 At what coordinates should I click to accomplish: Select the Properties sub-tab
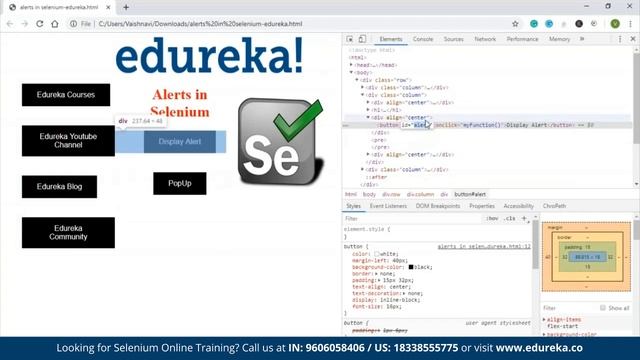click(x=482, y=206)
